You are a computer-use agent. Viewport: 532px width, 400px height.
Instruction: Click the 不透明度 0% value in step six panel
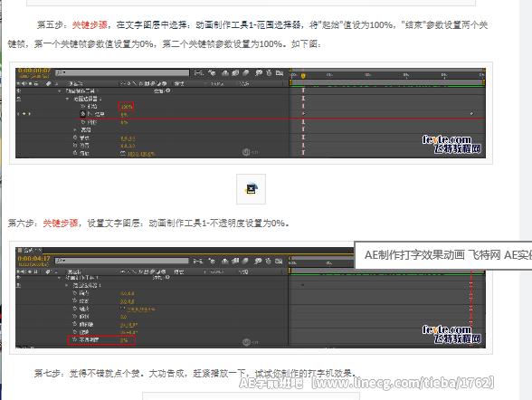pos(124,340)
